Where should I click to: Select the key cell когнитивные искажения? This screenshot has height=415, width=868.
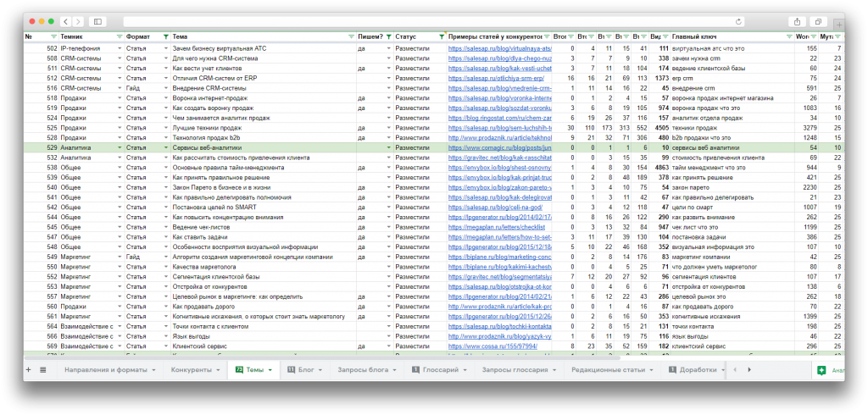tap(732, 317)
